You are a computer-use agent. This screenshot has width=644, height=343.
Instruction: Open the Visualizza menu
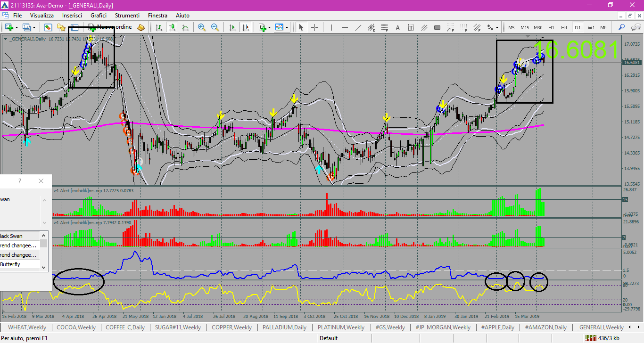point(42,16)
